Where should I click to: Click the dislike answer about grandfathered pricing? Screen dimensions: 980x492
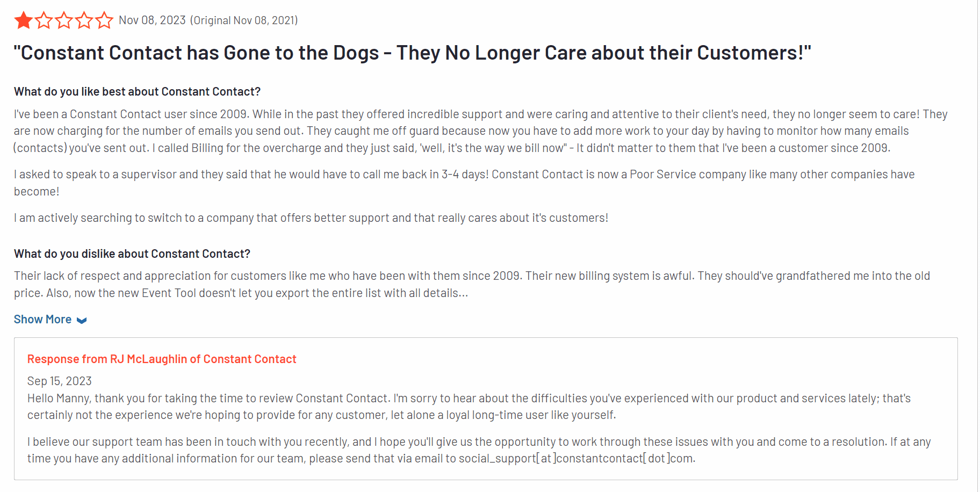(472, 284)
